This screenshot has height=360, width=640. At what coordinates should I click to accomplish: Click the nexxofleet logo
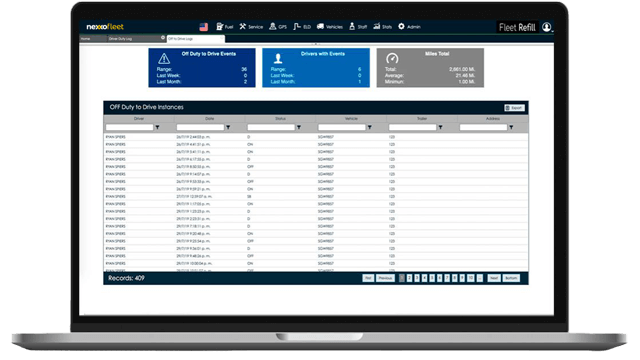tap(105, 27)
